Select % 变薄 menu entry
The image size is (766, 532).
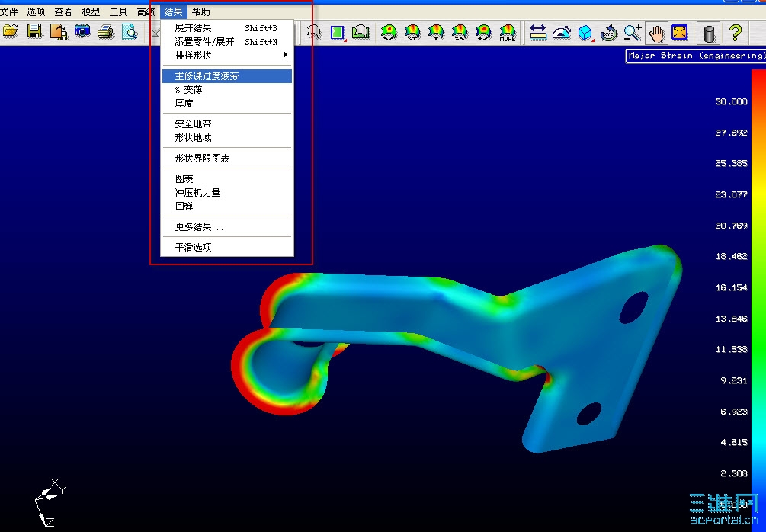point(227,89)
